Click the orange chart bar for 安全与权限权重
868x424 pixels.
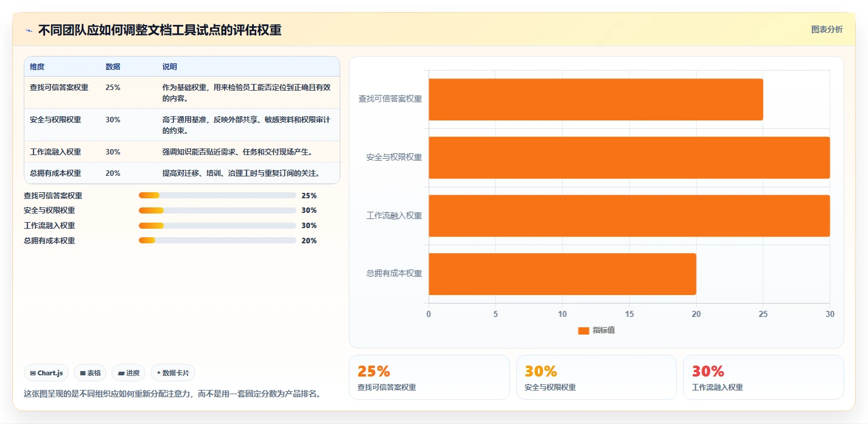(x=629, y=158)
